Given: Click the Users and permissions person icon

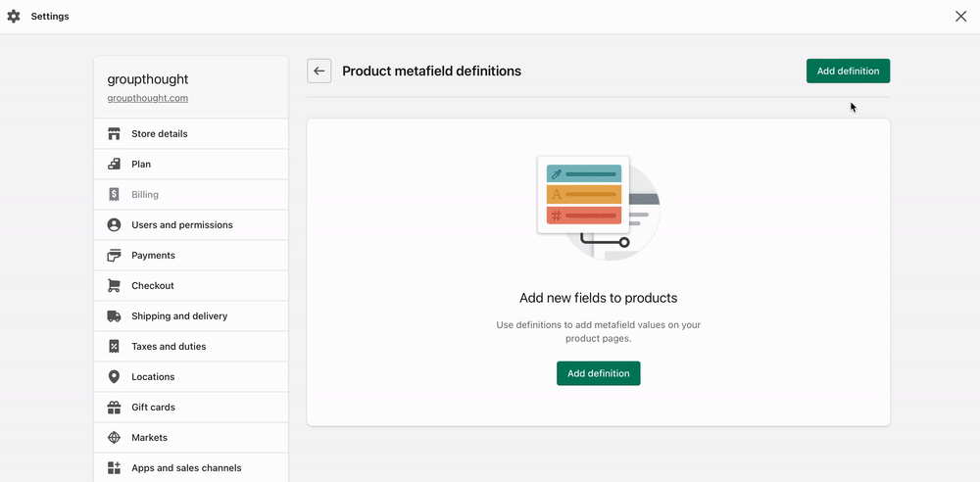Looking at the screenshot, I should [114, 225].
